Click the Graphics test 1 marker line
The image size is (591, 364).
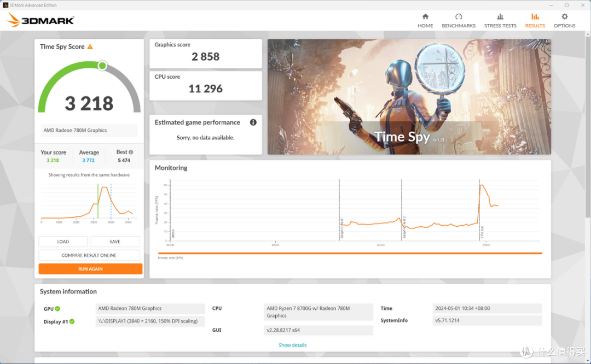pyautogui.click(x=339, y=210)
